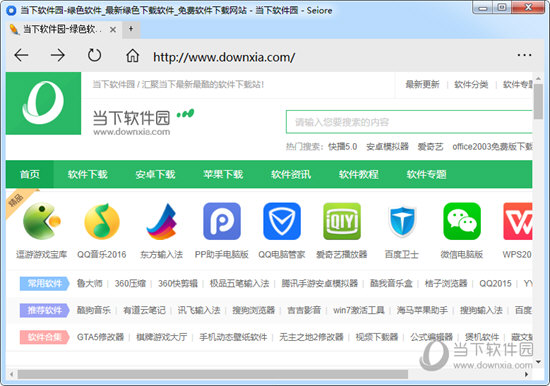Open the 吉吉影音 link
Screen dimensions: 550x386
304,310
